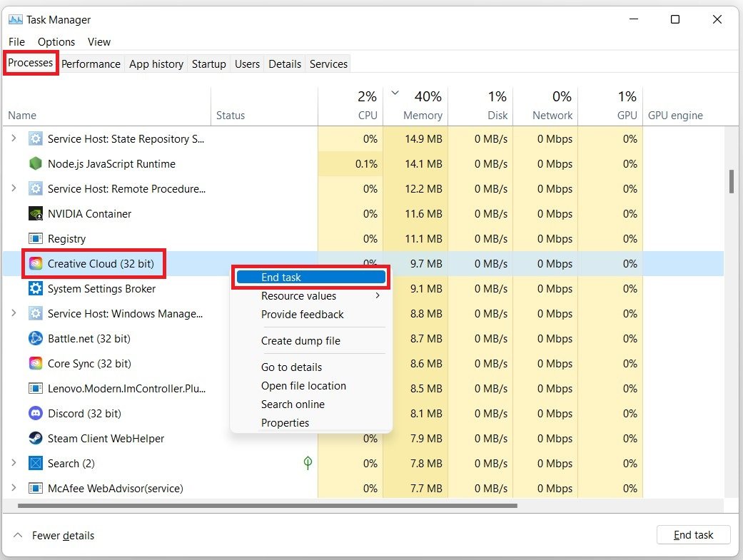Sort by the Name column header
This screenshot has height=560, width=743.
tap(107, 106)
